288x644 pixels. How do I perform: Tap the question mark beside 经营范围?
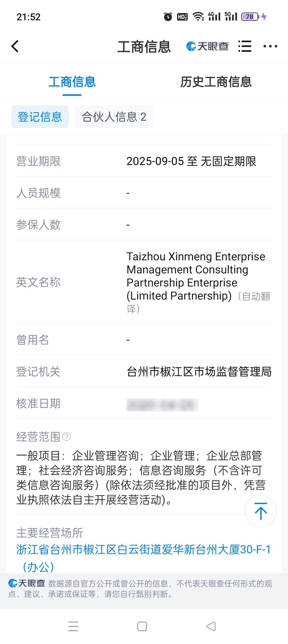66,437
